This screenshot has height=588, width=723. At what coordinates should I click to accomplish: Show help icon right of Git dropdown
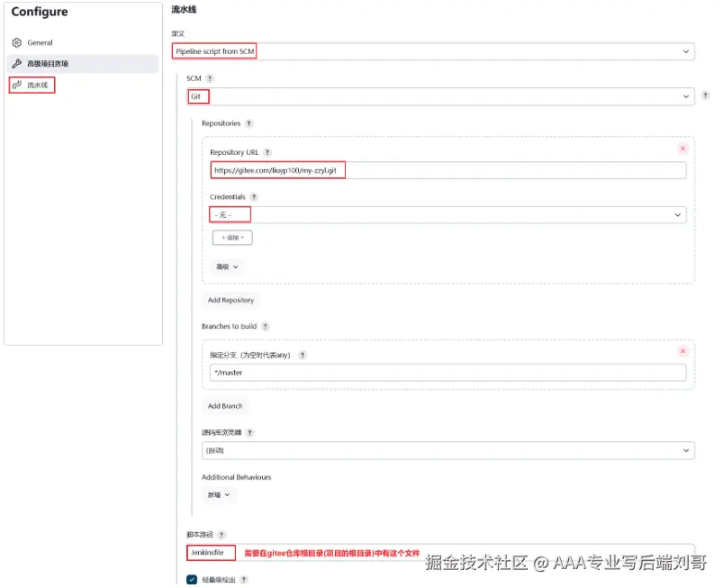coord(706,95)
